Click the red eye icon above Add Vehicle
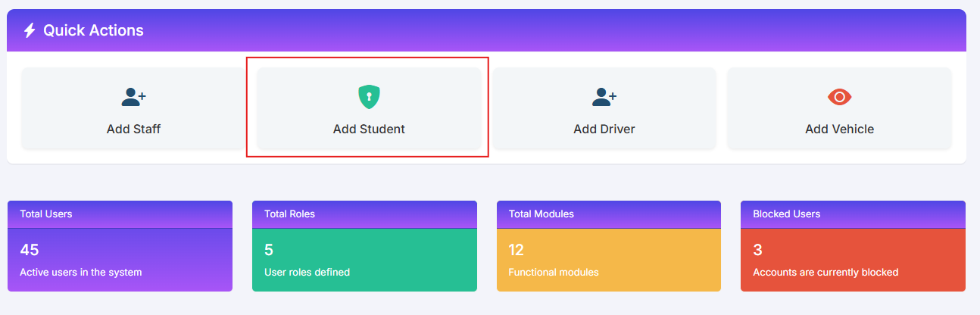The height and width of the screenshot is (315, 980). [x=840, y=97]
